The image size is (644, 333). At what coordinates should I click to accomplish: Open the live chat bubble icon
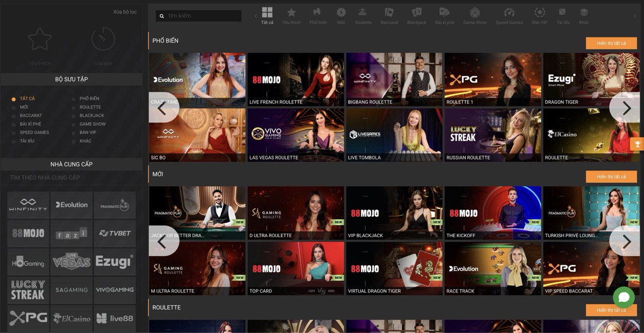(x=623, y=297)
